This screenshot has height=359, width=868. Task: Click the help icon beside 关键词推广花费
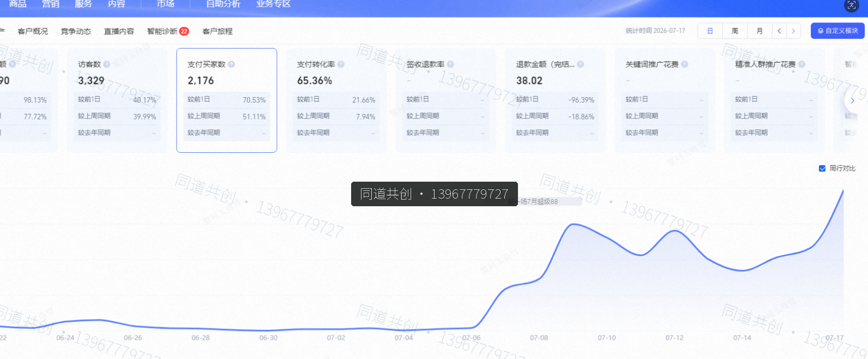[x=684, y=64]
